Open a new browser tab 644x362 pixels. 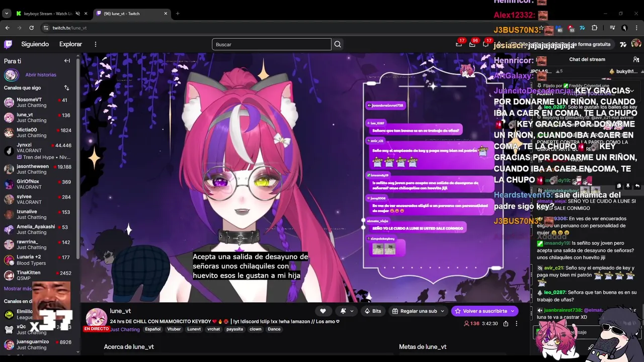pos(178,14)
